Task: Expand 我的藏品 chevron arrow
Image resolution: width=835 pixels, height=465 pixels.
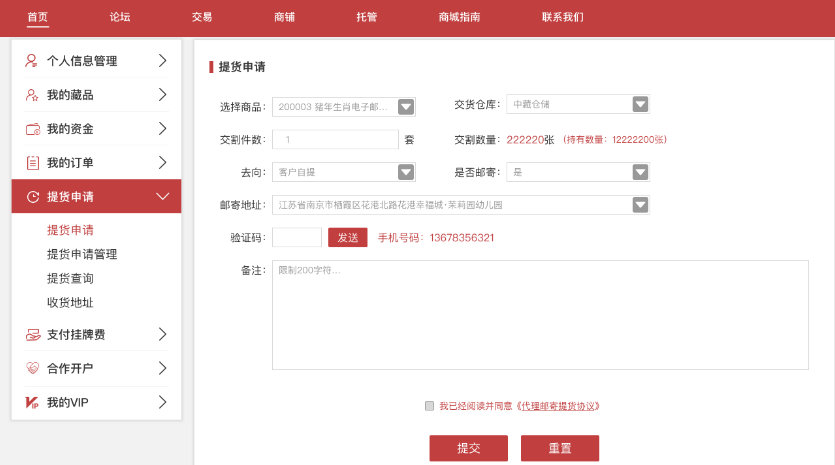Action: [x=162, y=95]
